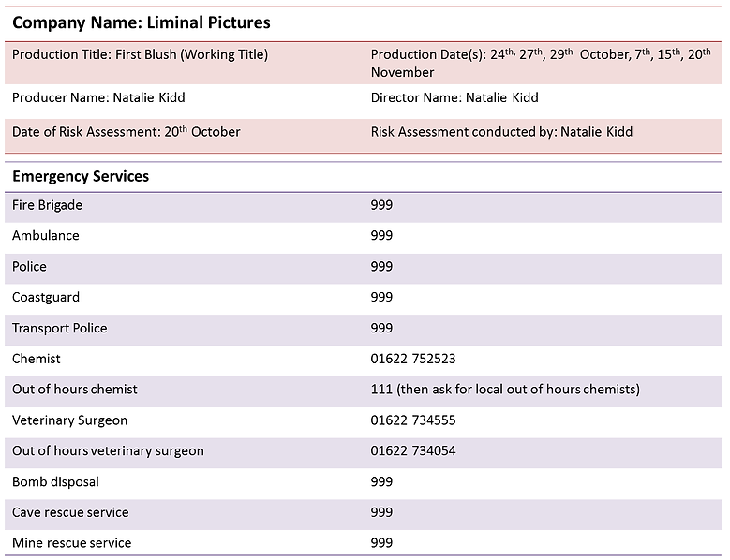730x560 pixels.
Task: Click the Company Name: Liminal Pictures heading
Action: point(141,22)
